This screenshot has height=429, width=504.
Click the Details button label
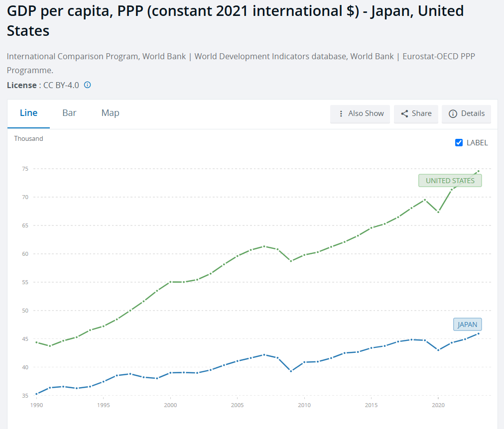(473, 113)
